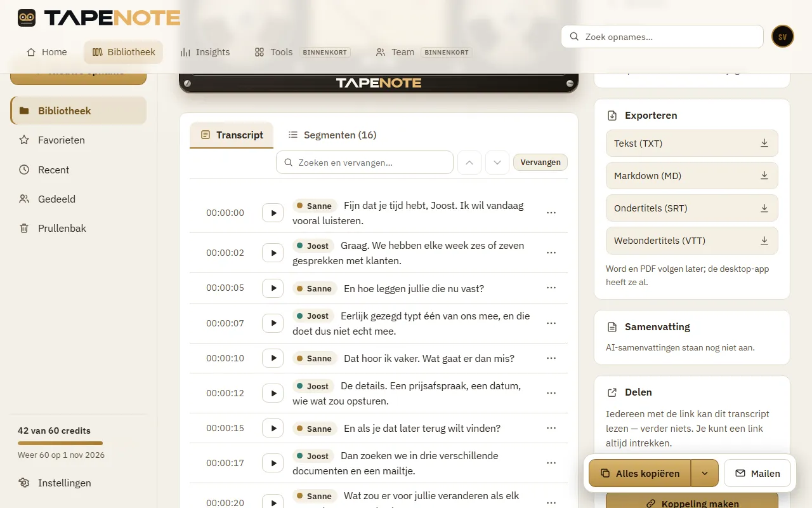Open Favorieten in the sidebar
Viewport: 812px width, 508px height.
(x=79, y=140)
